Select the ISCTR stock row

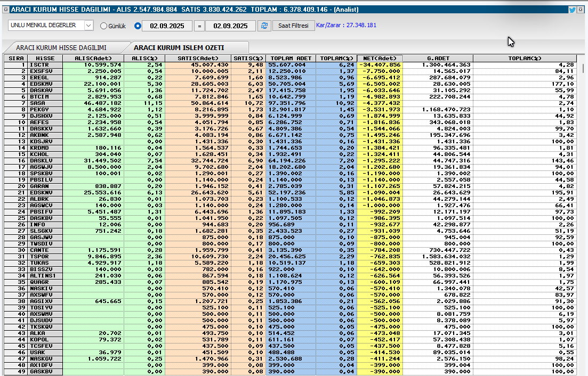290,65
